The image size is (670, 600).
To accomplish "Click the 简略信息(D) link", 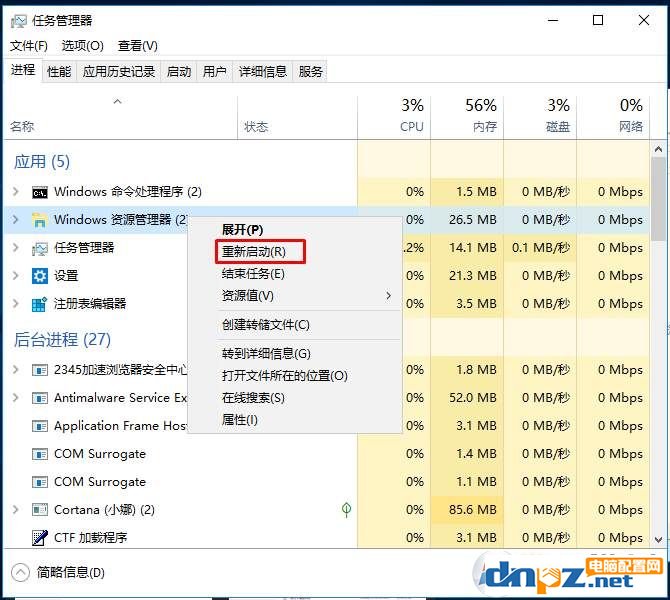I will pos(71,573).
